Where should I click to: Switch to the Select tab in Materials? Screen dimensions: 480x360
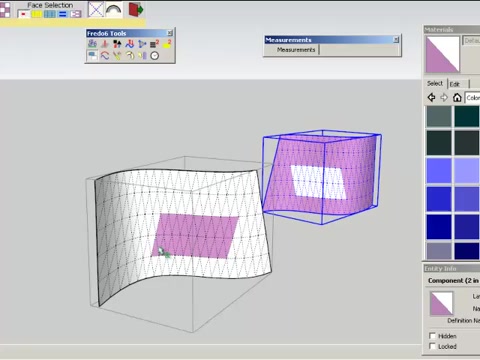(435, 83)
